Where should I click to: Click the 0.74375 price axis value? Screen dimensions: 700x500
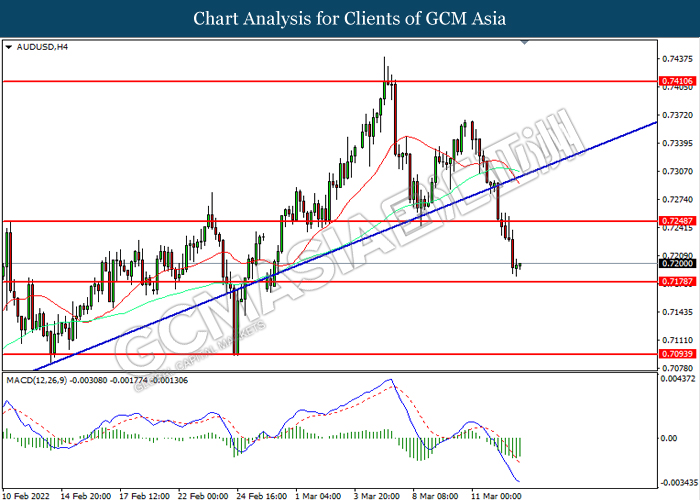coord(677,59)
